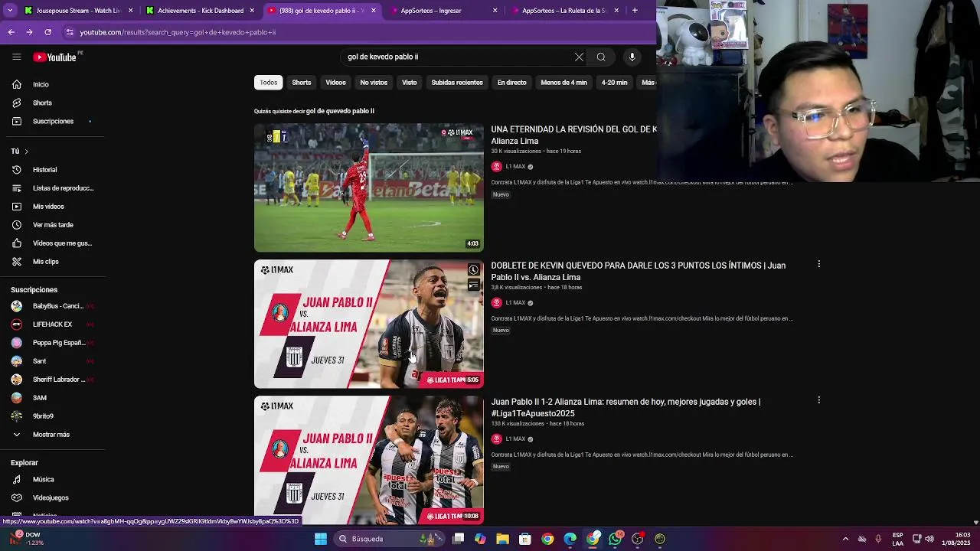Go forward with the browser forward arrow
980x551 pixels.
point(29,32)
